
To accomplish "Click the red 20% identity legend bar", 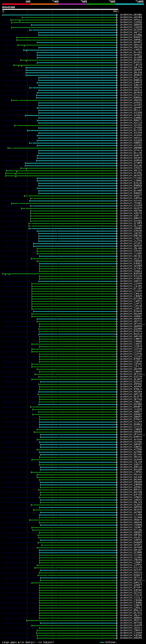I will click(16, 4).
